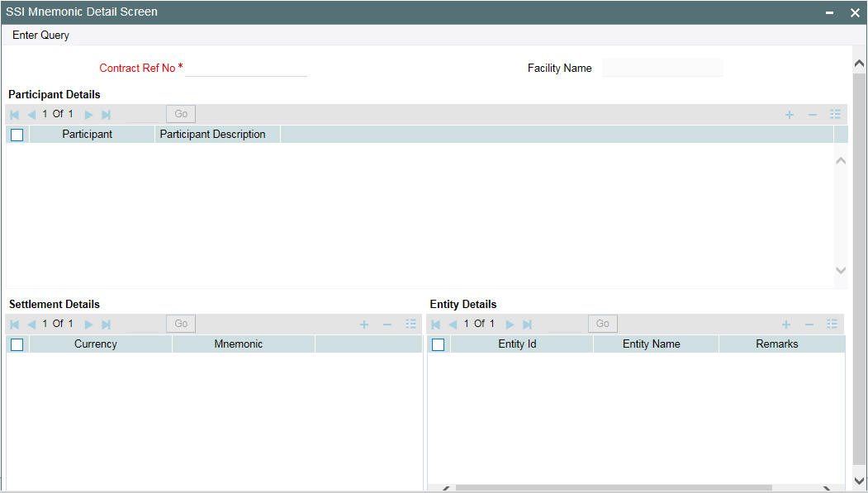
Task: Go to next page in Settlement Details
Action: [x=88, y=325]
